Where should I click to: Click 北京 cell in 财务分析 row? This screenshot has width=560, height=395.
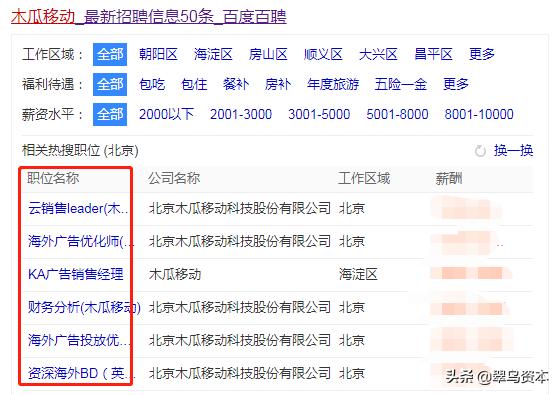point(352,307)
